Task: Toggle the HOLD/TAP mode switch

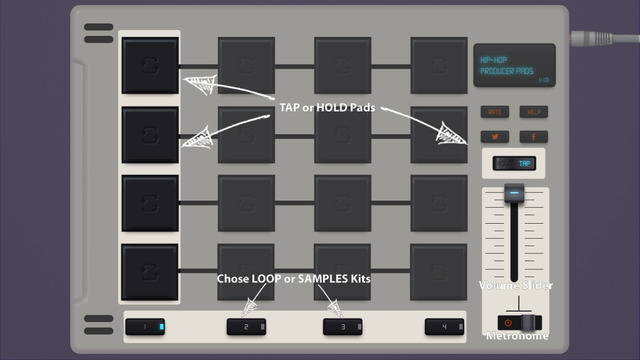Action: tap(514, 164)
